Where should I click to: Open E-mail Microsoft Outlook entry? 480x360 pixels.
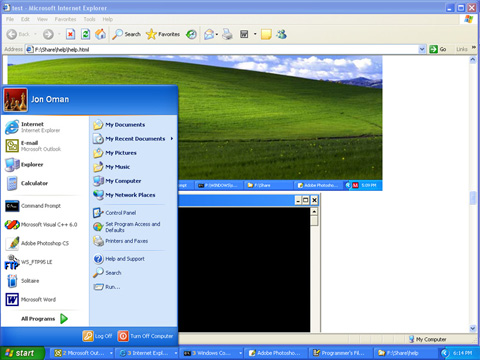pyautogui.click(x=45, y=146)
